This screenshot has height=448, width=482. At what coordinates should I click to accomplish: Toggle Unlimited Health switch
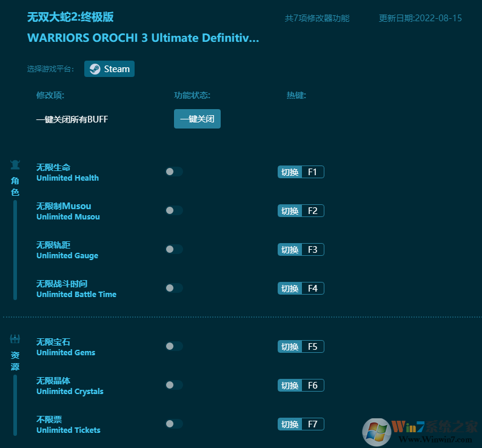pos(174,172)
